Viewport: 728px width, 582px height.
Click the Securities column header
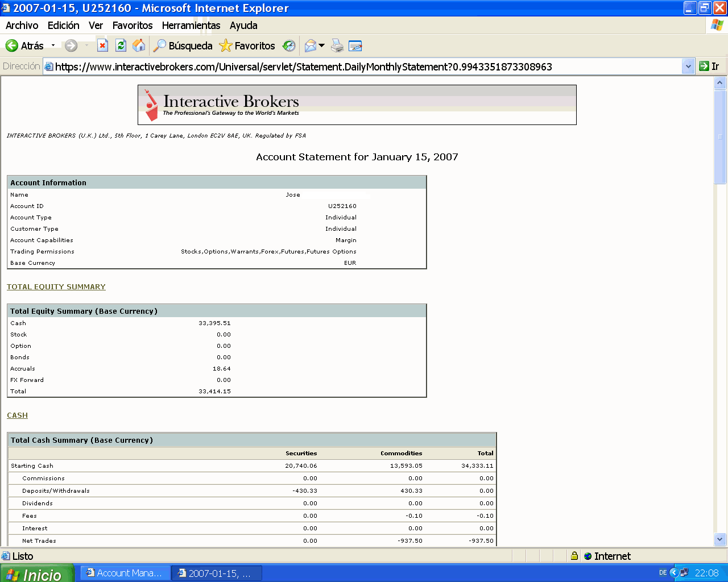point(301,454)
